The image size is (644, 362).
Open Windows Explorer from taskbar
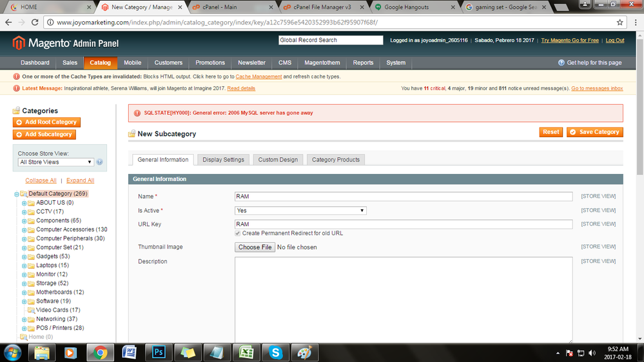click(42, 352)
